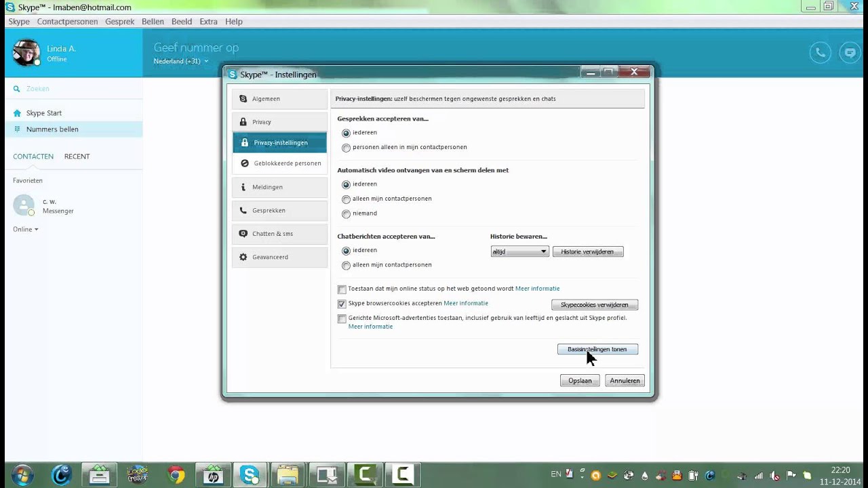
Task: Click Skype icon in taskbar
Action: (250, 476)
